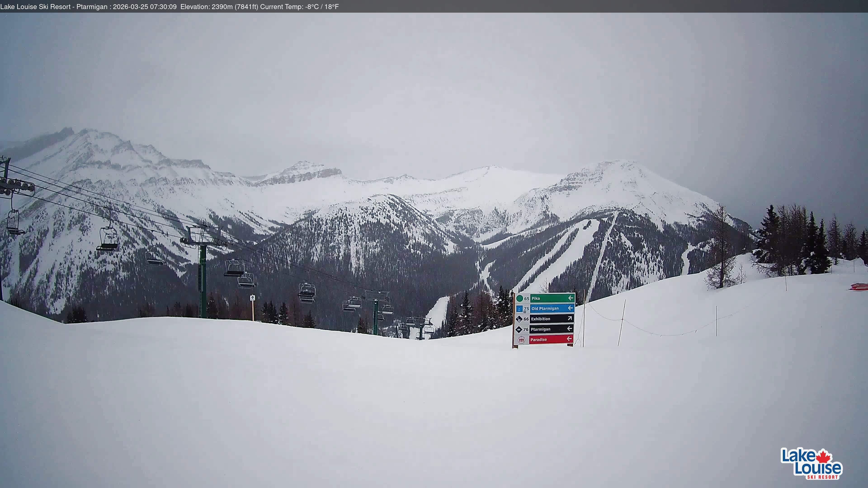
Task: Click the webcam timestamp in the header
Action: pyautogui.click(x=145, y=7)
